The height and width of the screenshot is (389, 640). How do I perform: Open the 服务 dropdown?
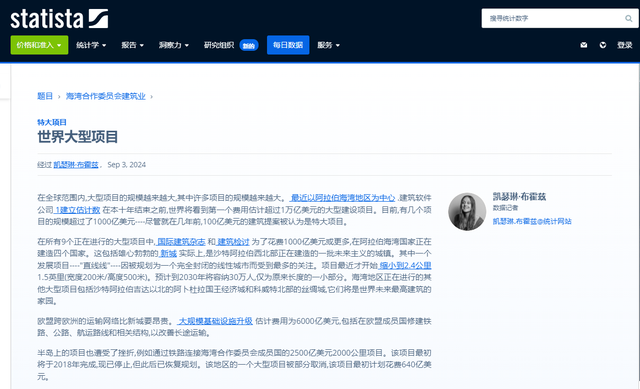(329, 45)
